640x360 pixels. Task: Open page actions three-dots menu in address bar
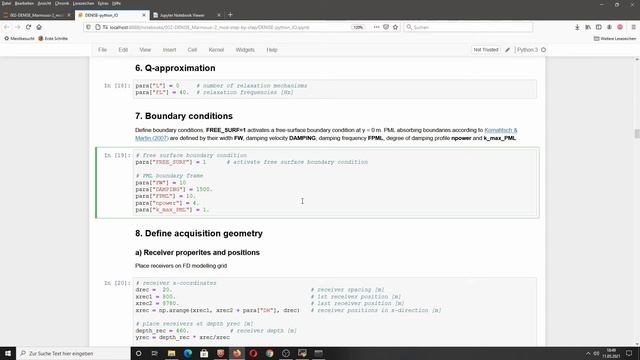(x=376, y=27)
